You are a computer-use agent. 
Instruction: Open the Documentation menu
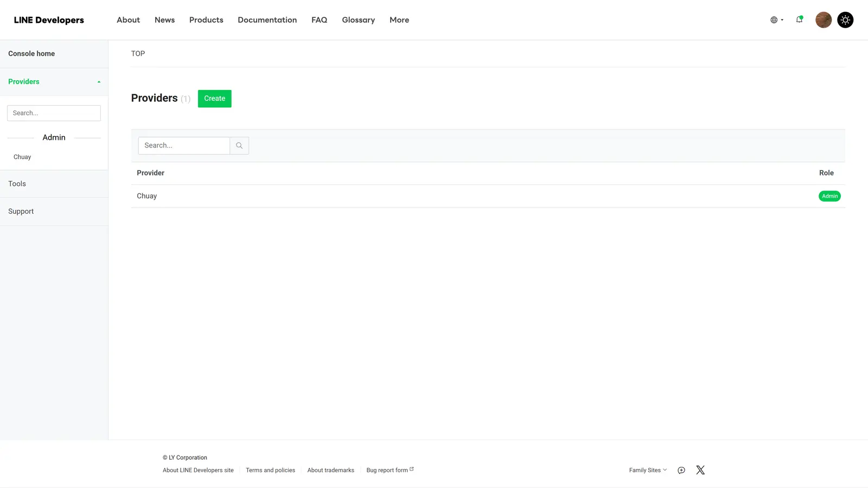[267, 20]
